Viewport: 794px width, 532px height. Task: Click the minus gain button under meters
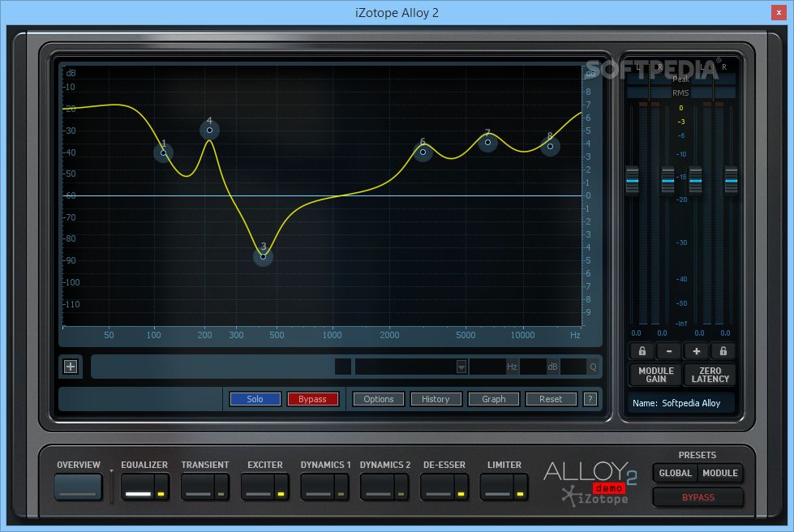tap(669, 351)
